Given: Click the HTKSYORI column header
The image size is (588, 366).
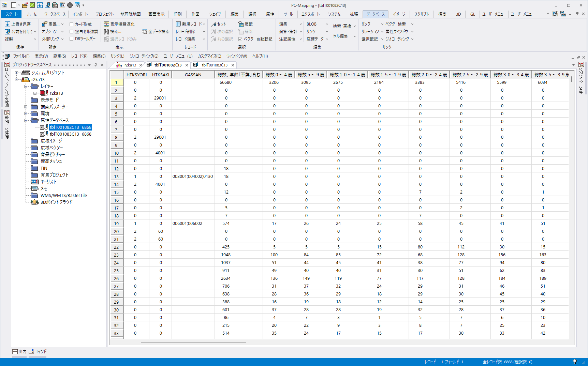Looking at the screenshot, I should [136, 75].
